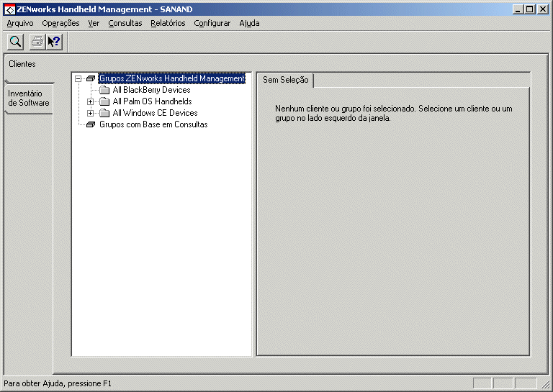This screenshot has width=553, height=392.
Task: Click the 'Nenhum cliente ou grupo foi selecionado' message
Action: click(x=394, y=113)
